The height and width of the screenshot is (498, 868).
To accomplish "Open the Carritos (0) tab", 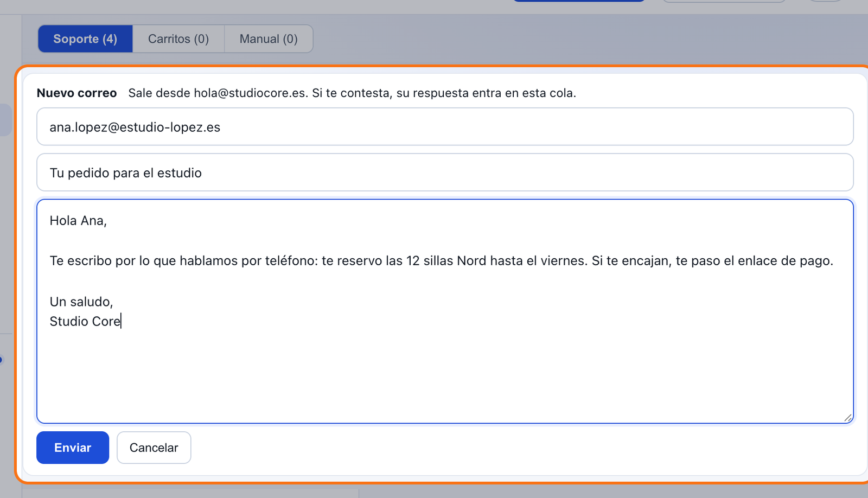I will tap(178, 39).
